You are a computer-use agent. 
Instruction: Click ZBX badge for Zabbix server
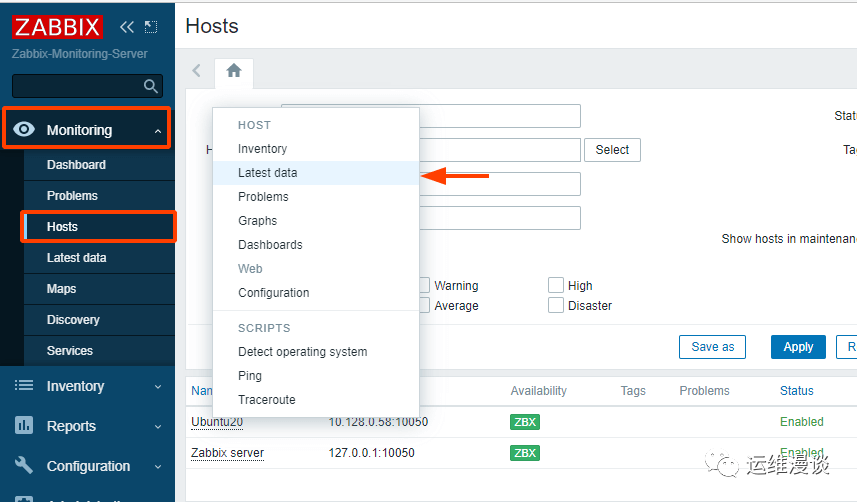525,453
